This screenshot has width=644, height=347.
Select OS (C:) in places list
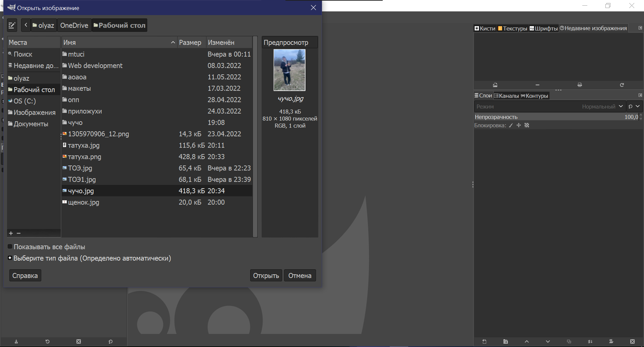click(34, 101)
